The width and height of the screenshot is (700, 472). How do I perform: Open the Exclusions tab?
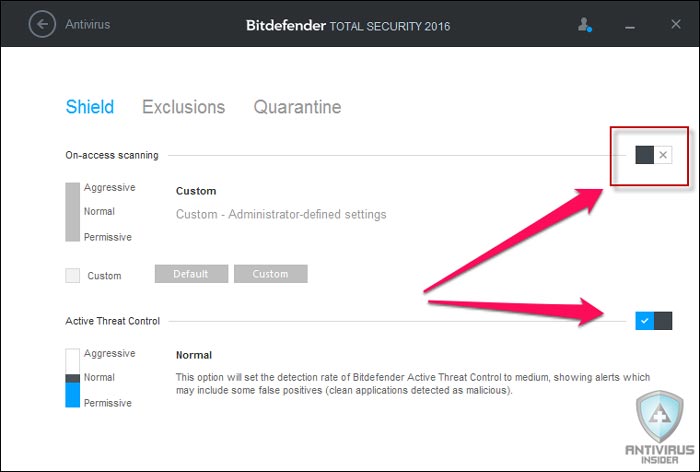183,107
